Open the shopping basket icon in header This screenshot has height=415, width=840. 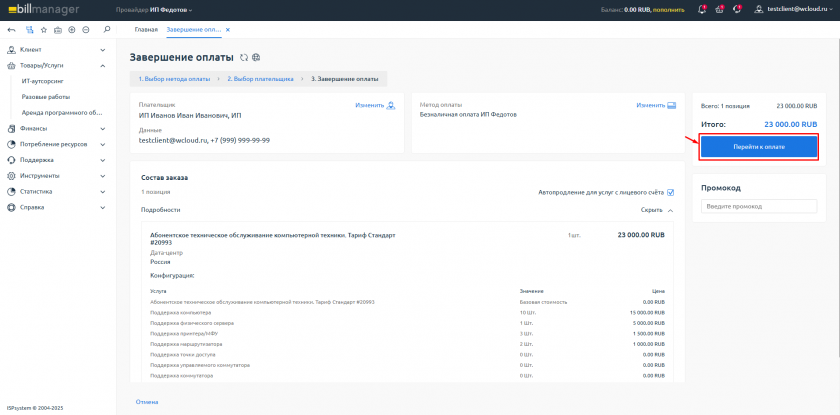(x=719, y=9)
